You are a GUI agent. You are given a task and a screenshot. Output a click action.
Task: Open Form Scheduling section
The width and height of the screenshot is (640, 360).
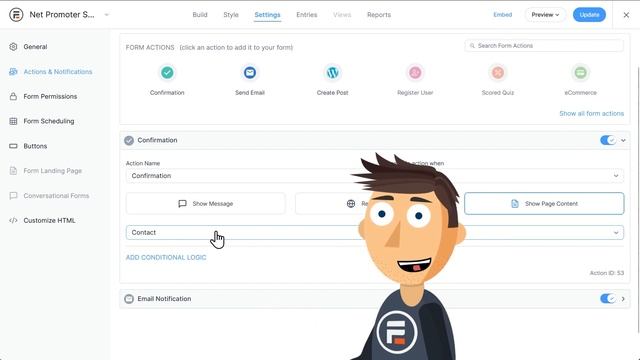point(49,121)
